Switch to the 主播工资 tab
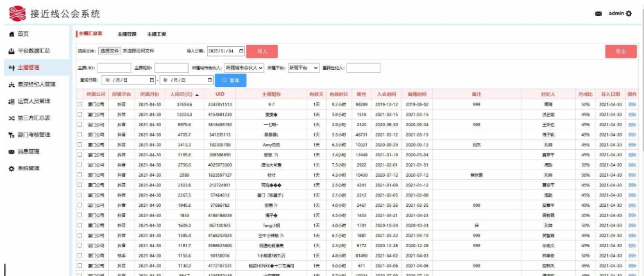This screenshot has width=644, height=276. (x=157, y=33)
